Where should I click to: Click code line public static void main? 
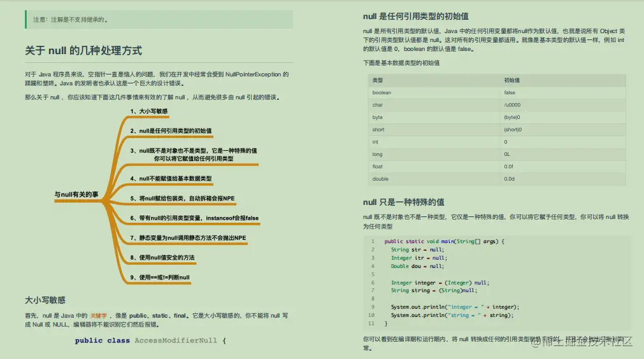tap(444, 241)
